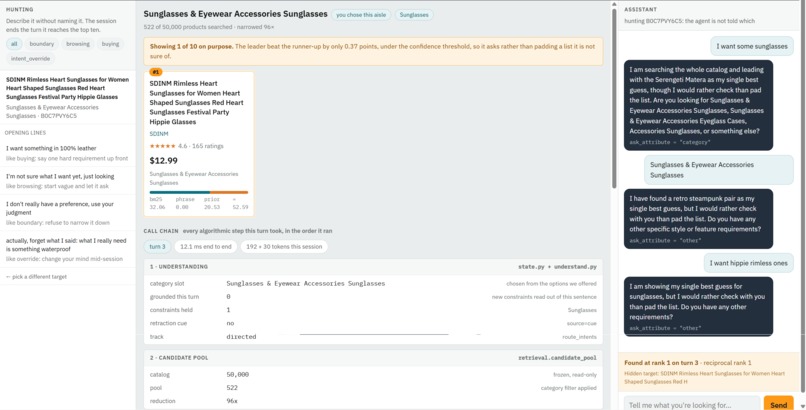This screenshot has width=806, height=410.
Task: Choose opening line 'I don't really have a preference'
Action: coord(67,213)
